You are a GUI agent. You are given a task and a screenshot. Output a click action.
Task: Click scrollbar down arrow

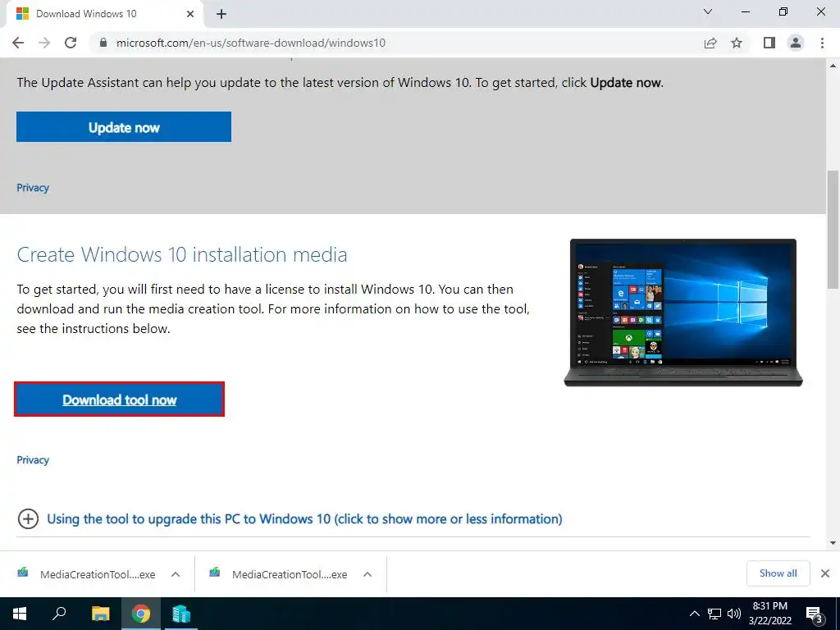coord(833,543)
